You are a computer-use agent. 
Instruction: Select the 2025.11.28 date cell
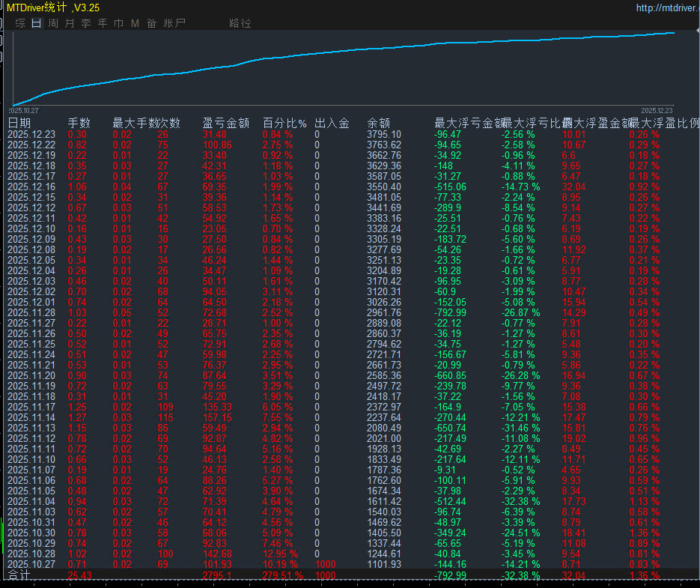(31, 313)
